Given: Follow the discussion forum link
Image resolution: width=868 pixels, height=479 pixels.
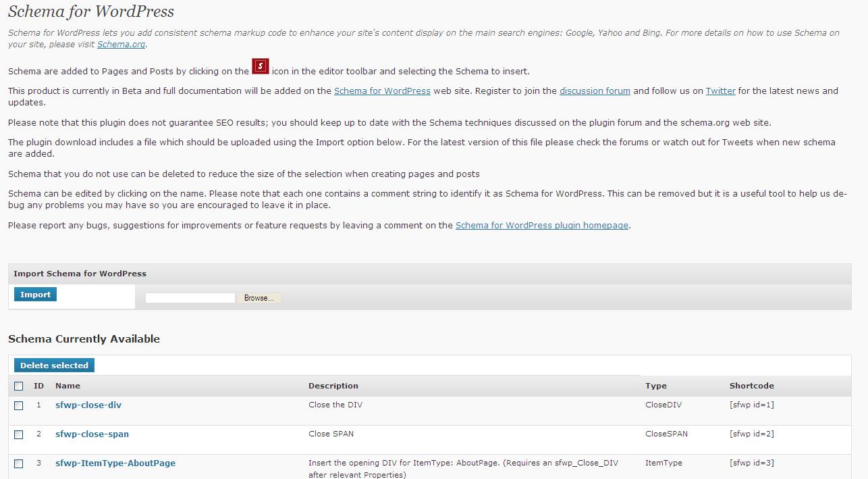Looking at the screenshot, I should pyautogui.click(x=595, y=91).
